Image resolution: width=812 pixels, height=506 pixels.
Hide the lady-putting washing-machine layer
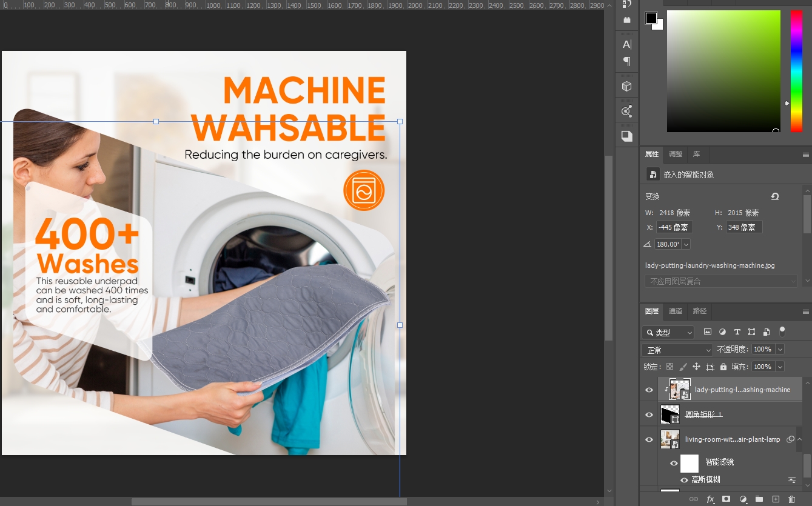[649, 390]
